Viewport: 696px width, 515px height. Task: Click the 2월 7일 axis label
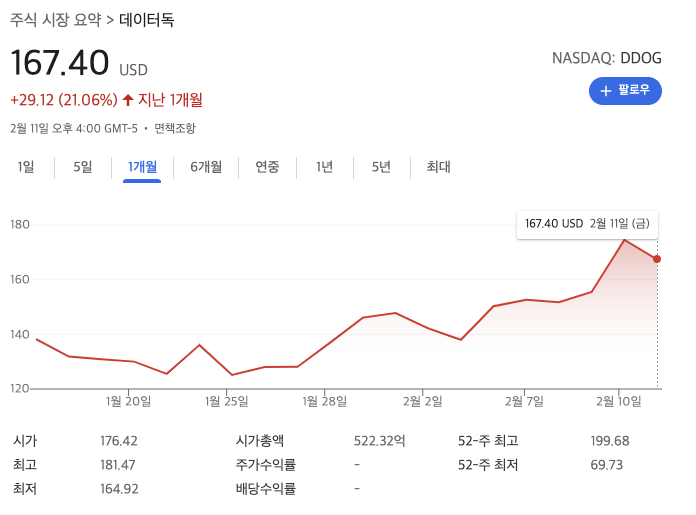click(x=524, y=401)
